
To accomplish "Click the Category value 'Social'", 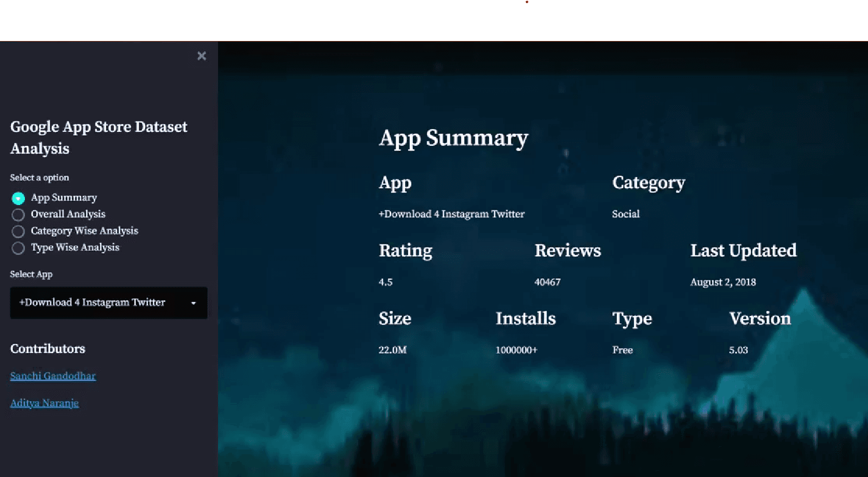I will click(626, 214).
